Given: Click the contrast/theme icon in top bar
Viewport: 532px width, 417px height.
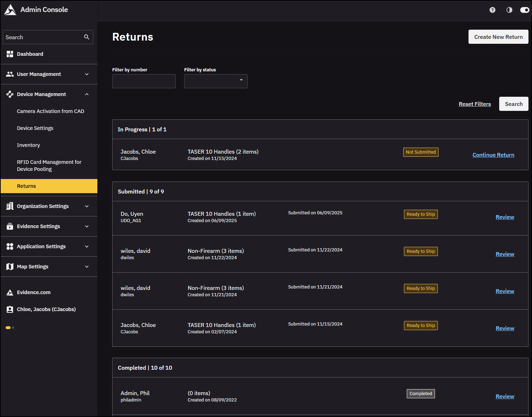Looking at the screenshot, I should point(509,10).
